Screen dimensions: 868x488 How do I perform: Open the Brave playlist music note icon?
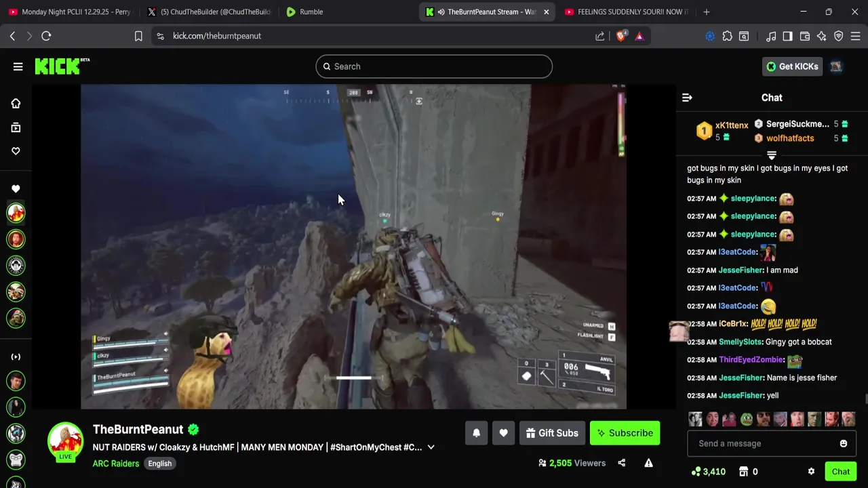point(771,36)
